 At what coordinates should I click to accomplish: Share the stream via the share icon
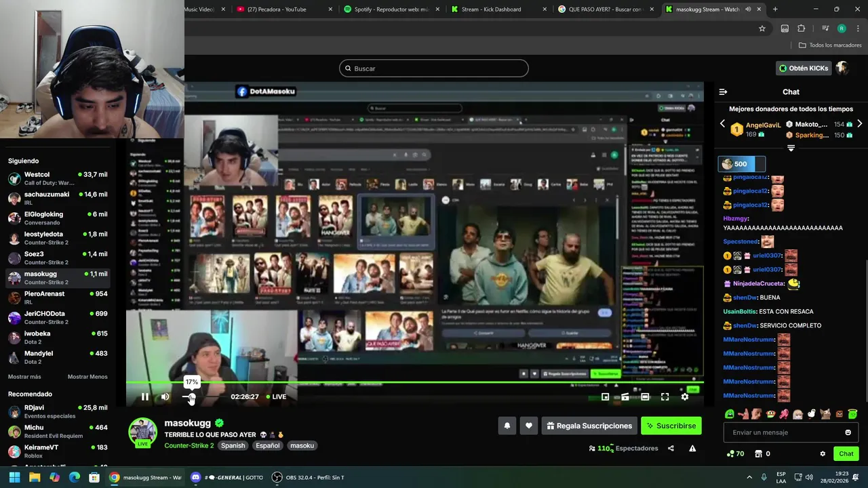pyautogui.click(x=671, y=448)
